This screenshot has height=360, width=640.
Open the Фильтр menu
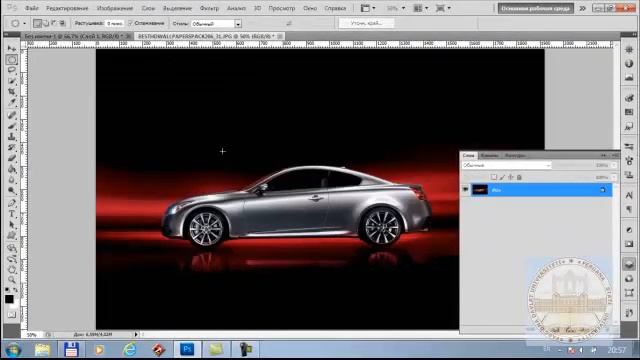point(209,8)
